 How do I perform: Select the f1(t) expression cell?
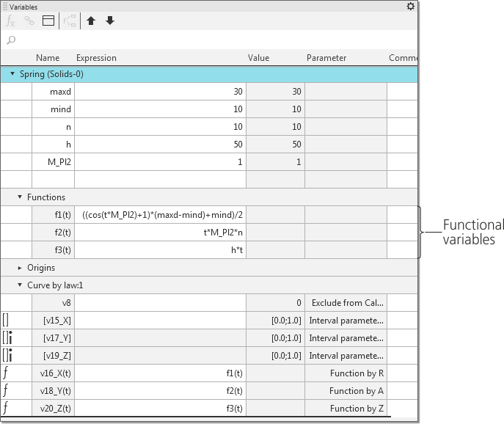160,215
